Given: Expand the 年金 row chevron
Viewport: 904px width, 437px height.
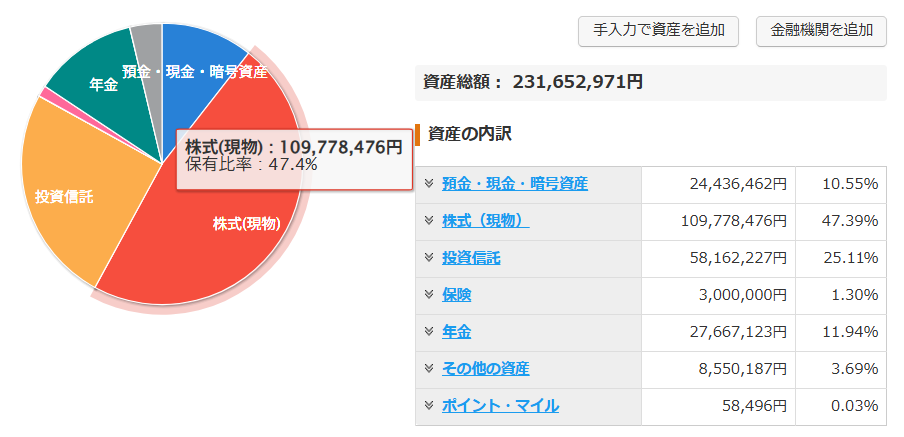Looking at the screenshot, I should pos(428,332).
